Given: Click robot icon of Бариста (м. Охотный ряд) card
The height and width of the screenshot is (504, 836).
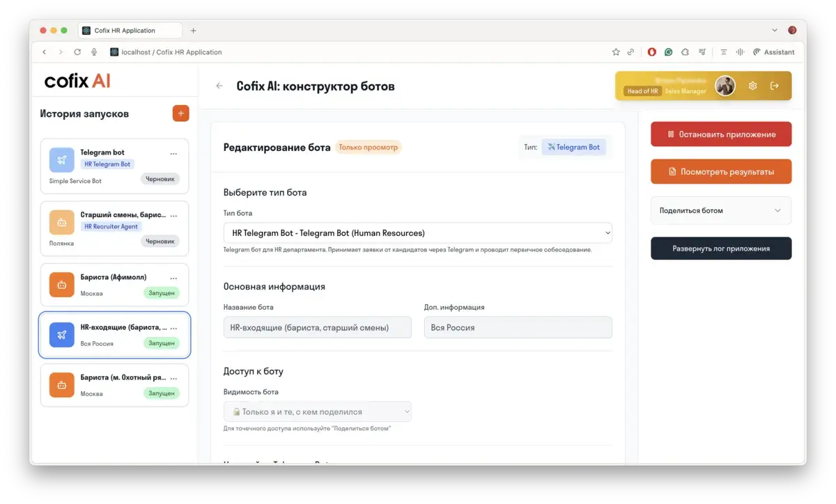Looking at the screenshot, I should click(62, 385).
